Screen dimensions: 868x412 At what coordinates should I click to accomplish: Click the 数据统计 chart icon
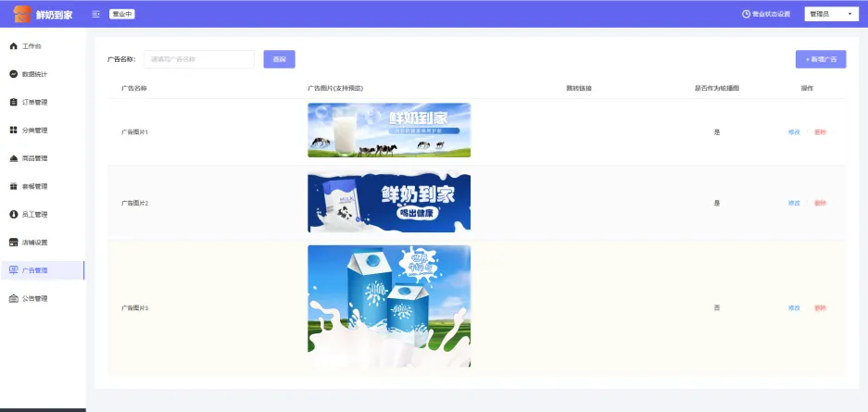pyautogui.click(x=13, y=74)
